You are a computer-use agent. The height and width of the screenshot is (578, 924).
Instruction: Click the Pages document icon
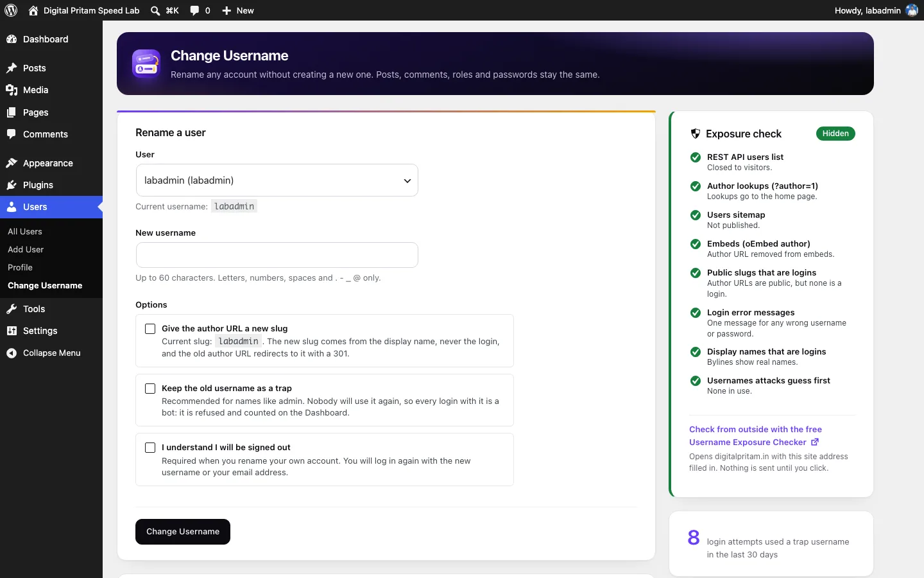point(12,112)
